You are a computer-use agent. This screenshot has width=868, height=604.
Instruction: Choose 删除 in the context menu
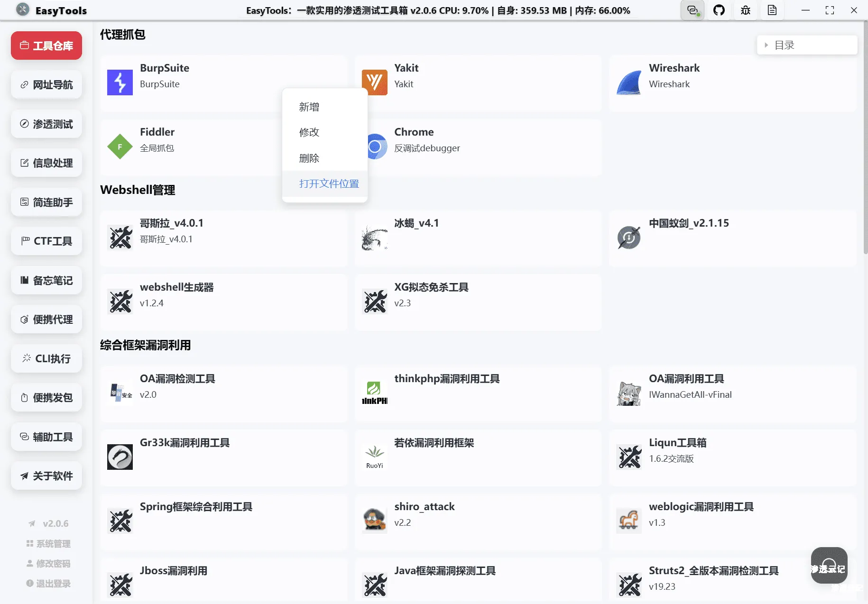(x=309, y=158)
